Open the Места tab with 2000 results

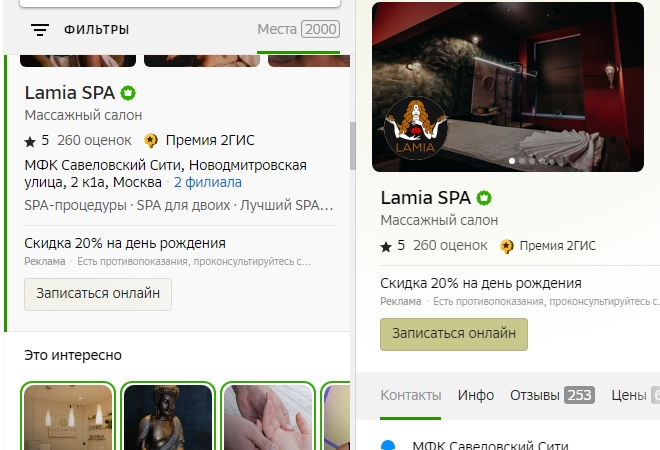pyautogui.click(x=298, y=29)
